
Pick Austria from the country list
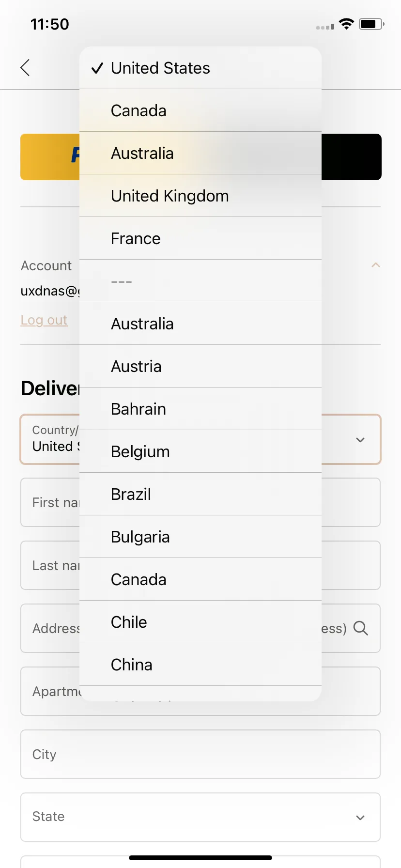200,366
